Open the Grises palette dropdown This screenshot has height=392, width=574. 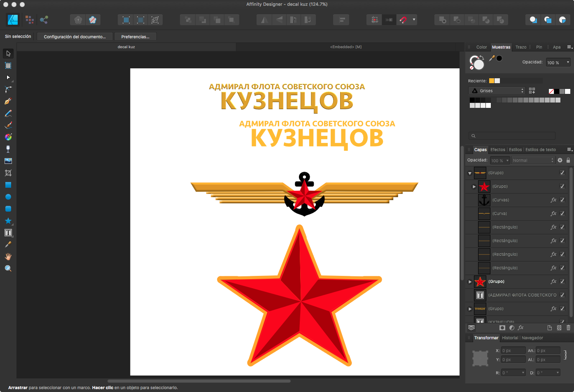497,91
